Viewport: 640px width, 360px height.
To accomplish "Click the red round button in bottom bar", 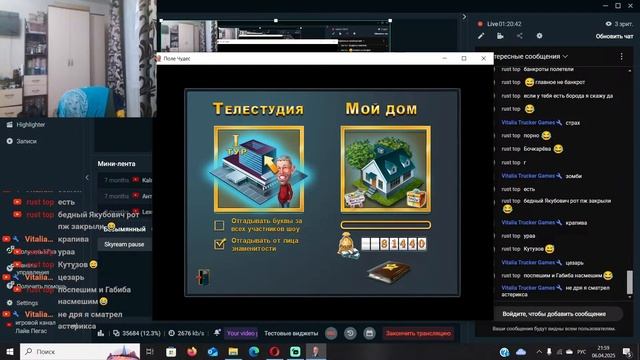I will [x=331, y=333].
